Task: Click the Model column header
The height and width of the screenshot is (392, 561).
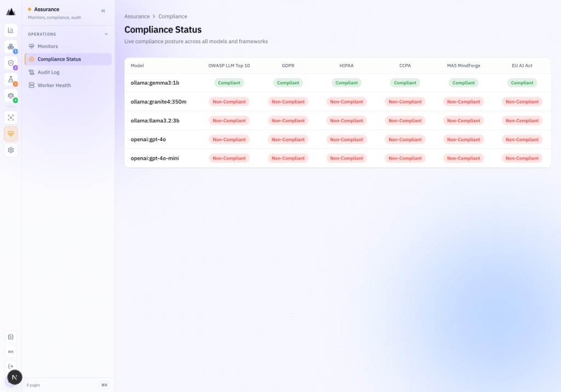Action: [x=138, y=66]
